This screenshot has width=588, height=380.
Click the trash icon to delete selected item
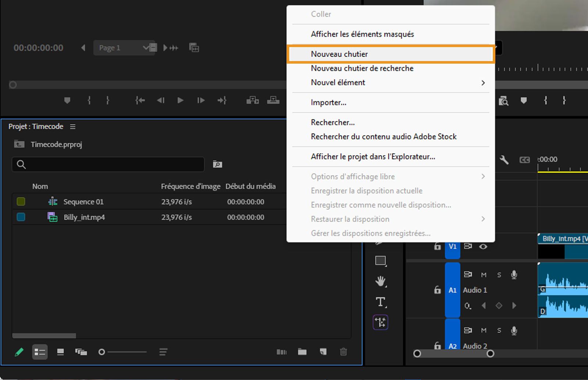pyautogui.click(x=344, y=352)
